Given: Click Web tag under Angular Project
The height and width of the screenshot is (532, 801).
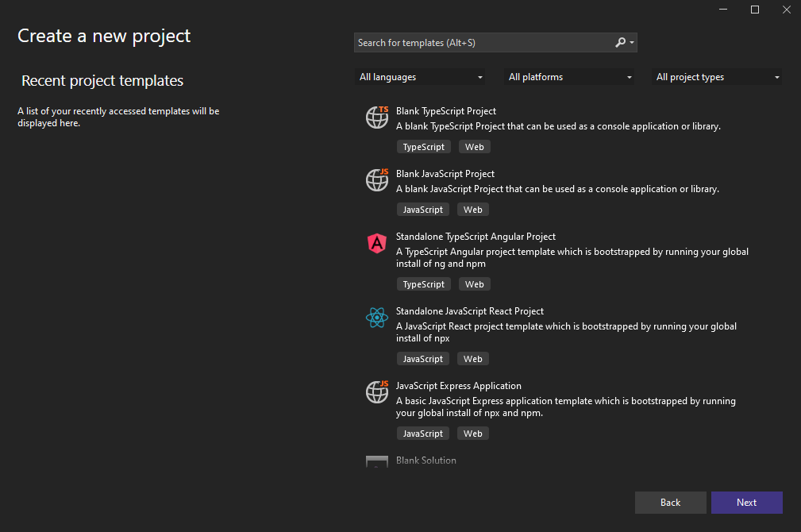Looking at the screenshot, I should coord(474,284).
